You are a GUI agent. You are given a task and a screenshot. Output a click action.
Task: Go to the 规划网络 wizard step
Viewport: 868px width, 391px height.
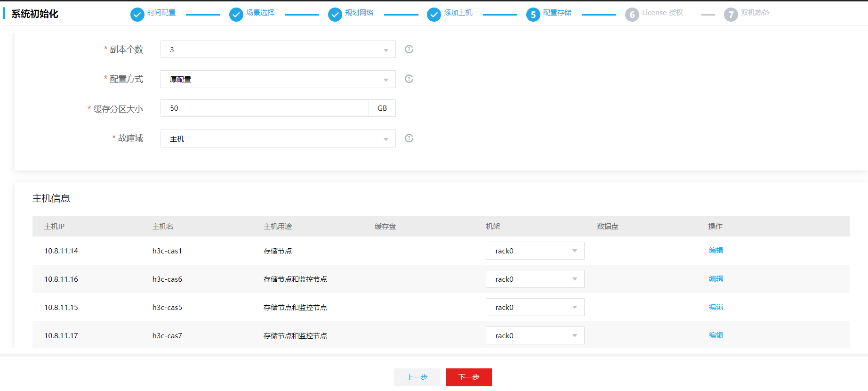click(x=359, y=13)
